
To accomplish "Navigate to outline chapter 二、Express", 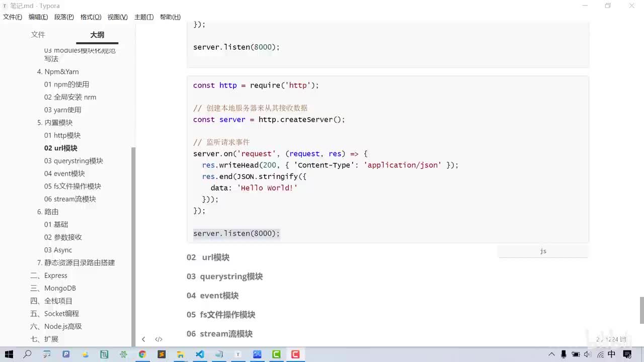I will (x=49, y=276).
